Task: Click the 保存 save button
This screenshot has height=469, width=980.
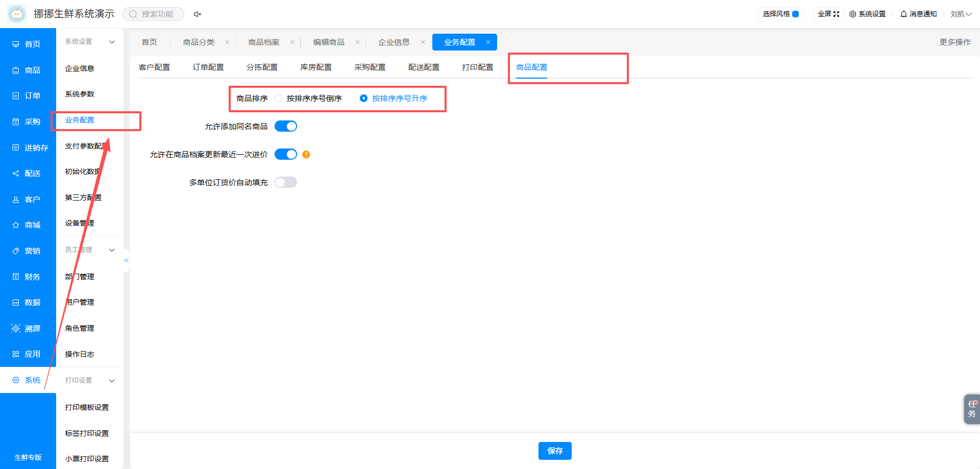Action: click(x=555, y=451)
